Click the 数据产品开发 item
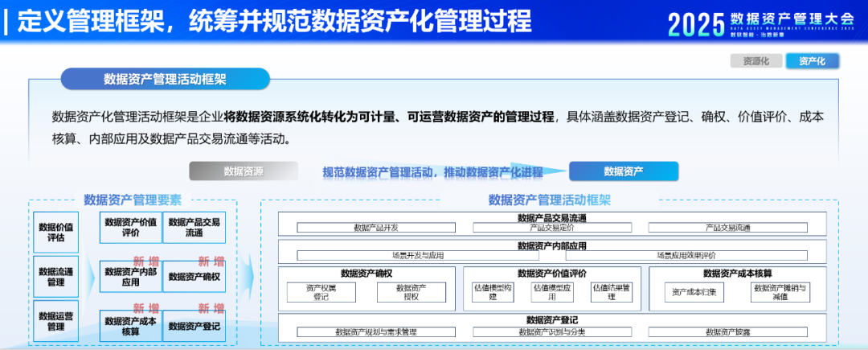This screenshot has height=350, width=868. 376,227
